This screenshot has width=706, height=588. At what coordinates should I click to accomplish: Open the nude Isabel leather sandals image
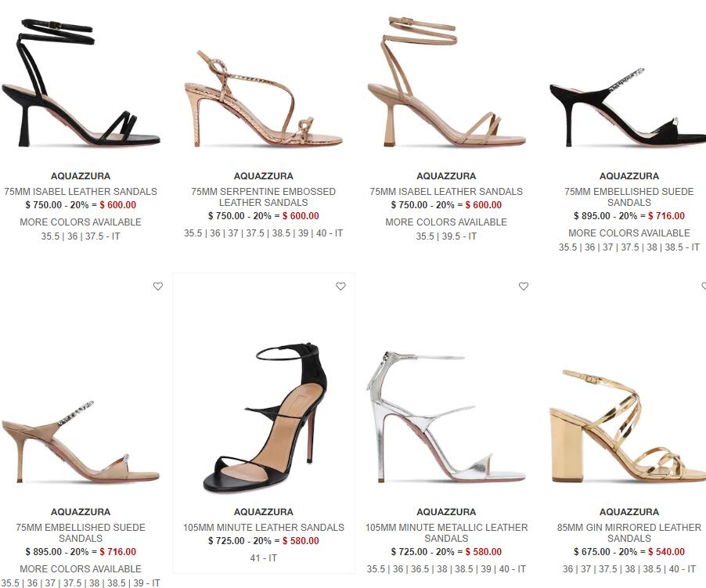pyautogui.click(x=446, y=82)
